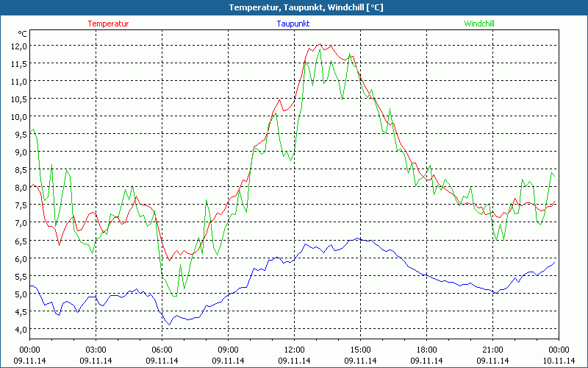Click the '10.11.14' date label
The width and height of the screenshot is (588, 368).
[x=559, y=361]
